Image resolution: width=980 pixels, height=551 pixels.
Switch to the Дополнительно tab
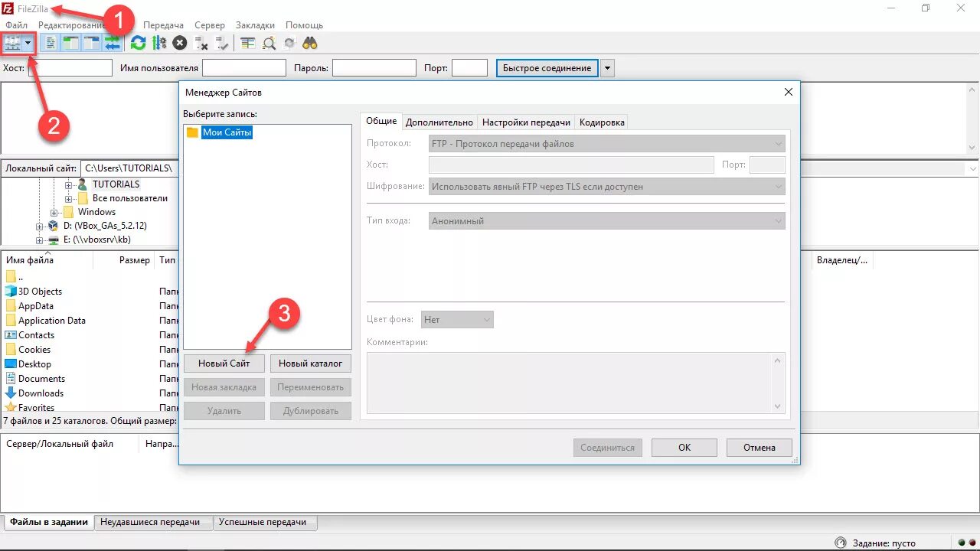tap(439, 122)
